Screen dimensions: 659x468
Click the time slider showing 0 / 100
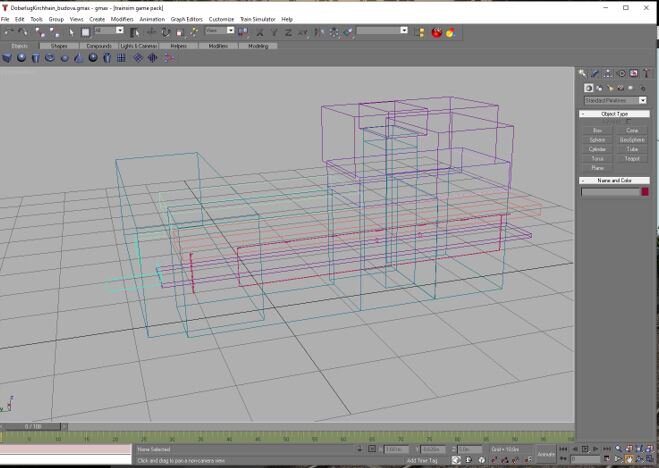click(33, 426)
